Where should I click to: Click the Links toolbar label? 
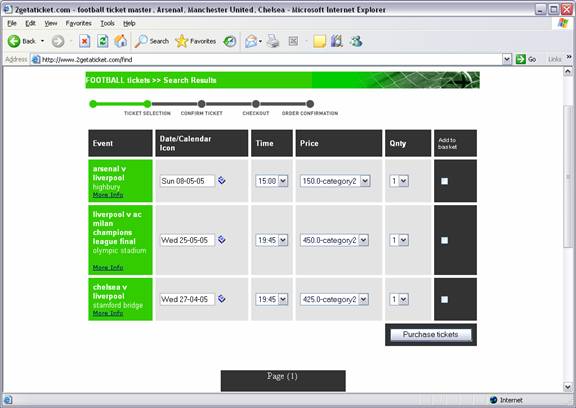pos(554,59)
